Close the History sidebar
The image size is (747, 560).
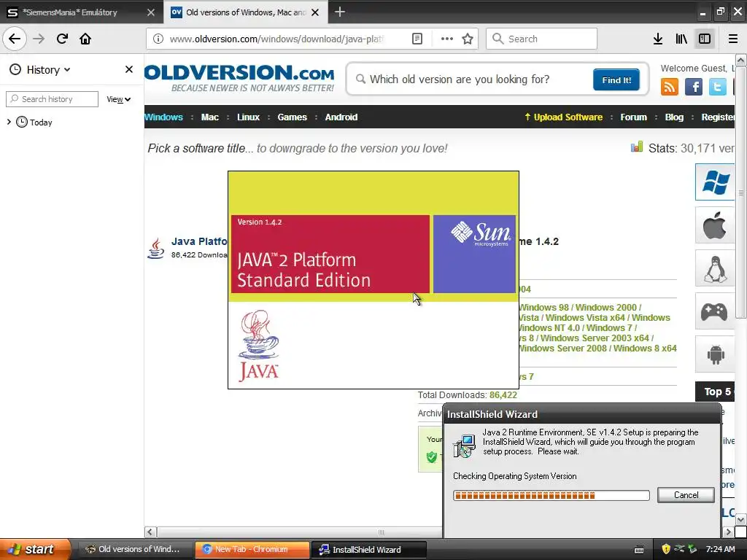click(128, 69)
